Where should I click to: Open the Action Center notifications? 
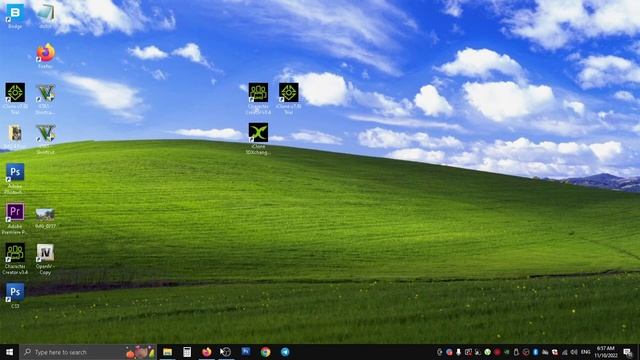[x=628, y=352]
